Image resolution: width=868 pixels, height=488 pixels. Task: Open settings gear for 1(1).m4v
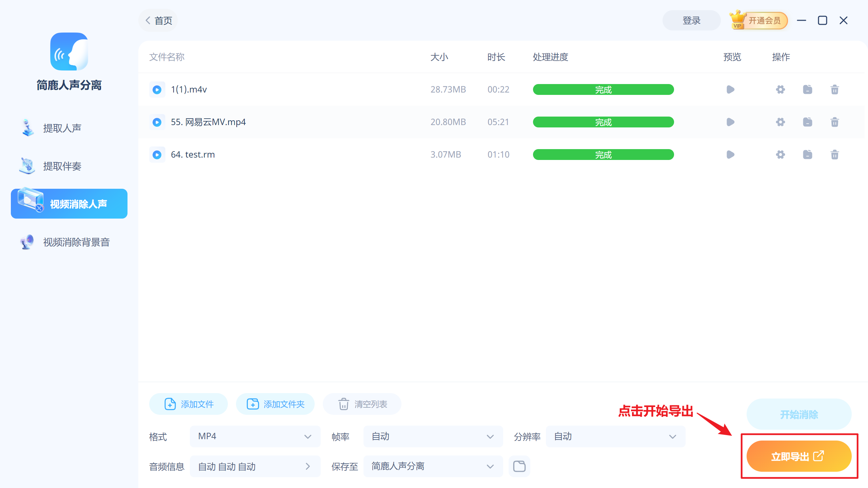pos(780,89)
